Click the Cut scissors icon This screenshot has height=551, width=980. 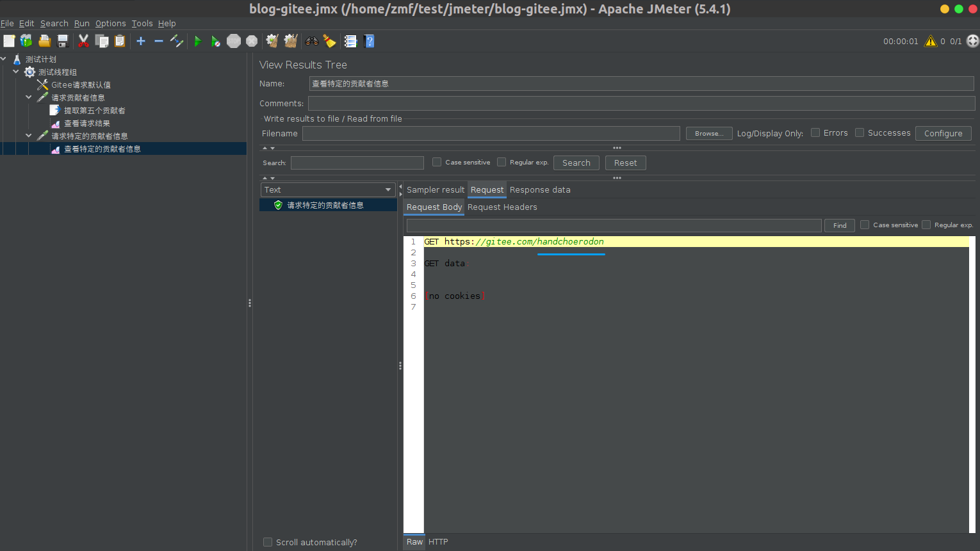[83, 41]
